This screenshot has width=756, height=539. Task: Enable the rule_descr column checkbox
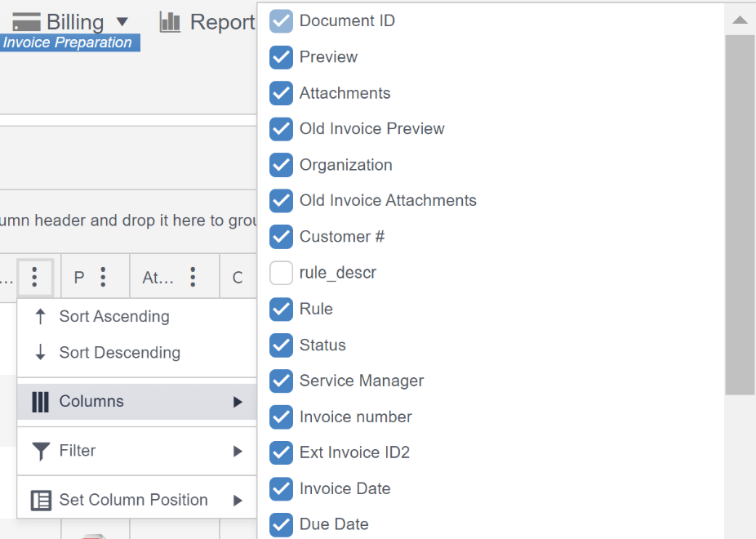click(x=281, y=273)
